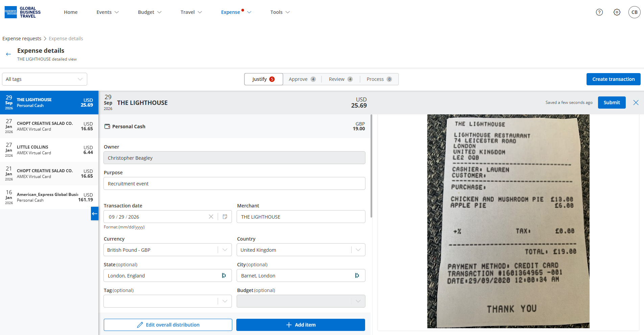Switch to the Process tab
This screenshot has height=335, width=644.
point(379,79)
